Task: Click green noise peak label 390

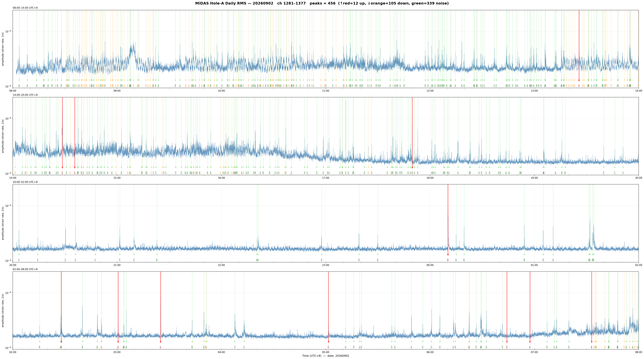Action: point(543,260)
